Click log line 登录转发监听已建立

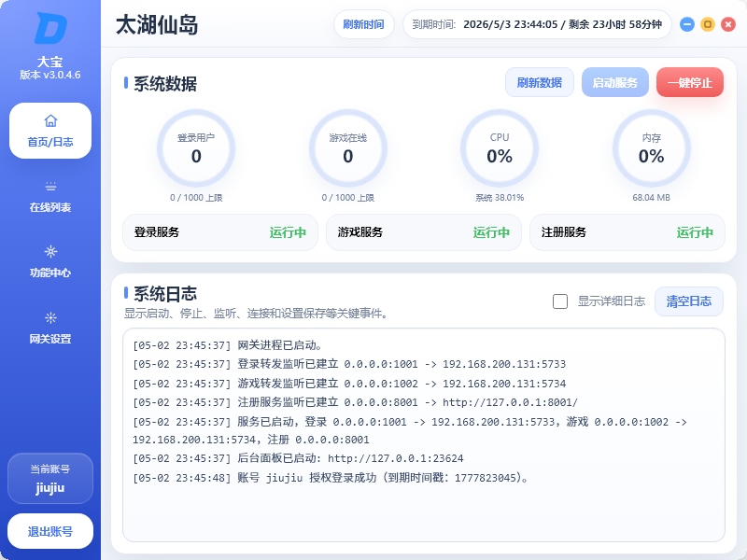349,364
